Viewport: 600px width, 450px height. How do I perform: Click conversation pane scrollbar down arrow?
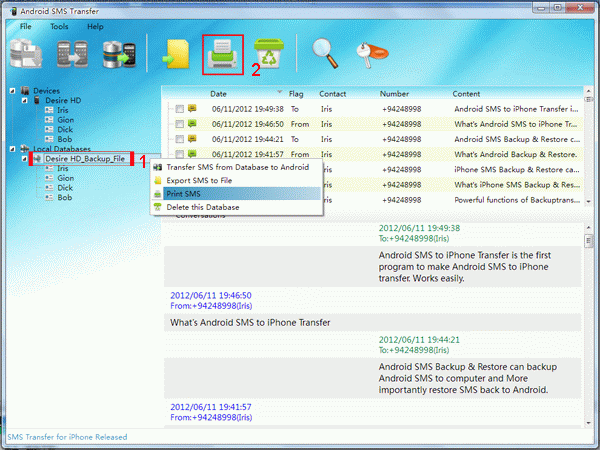589,423
